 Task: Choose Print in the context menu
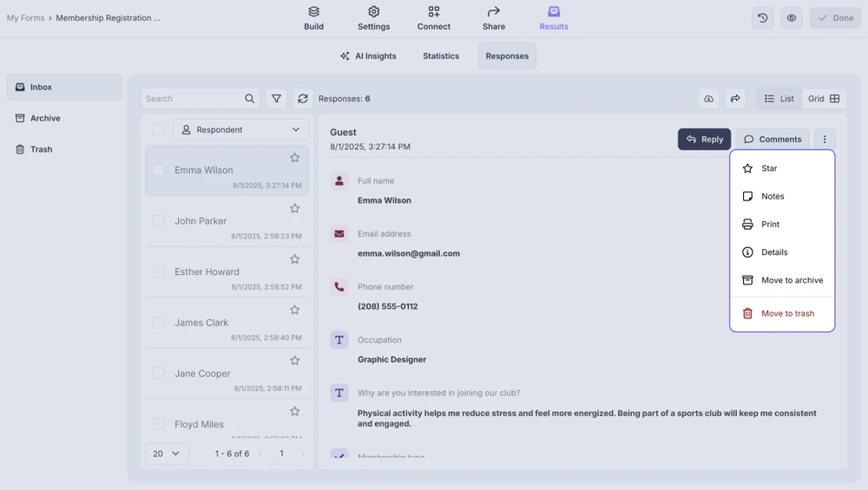coord(770,225)
